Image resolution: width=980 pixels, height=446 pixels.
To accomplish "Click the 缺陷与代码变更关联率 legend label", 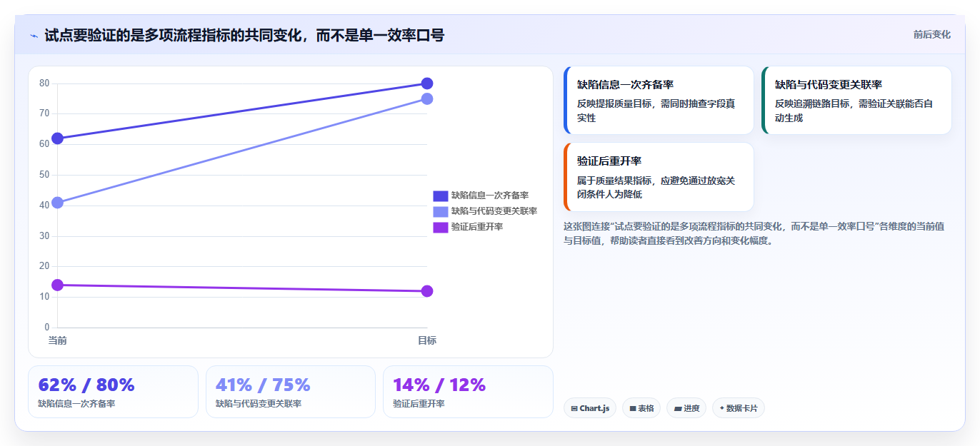I will coord(494,211).
